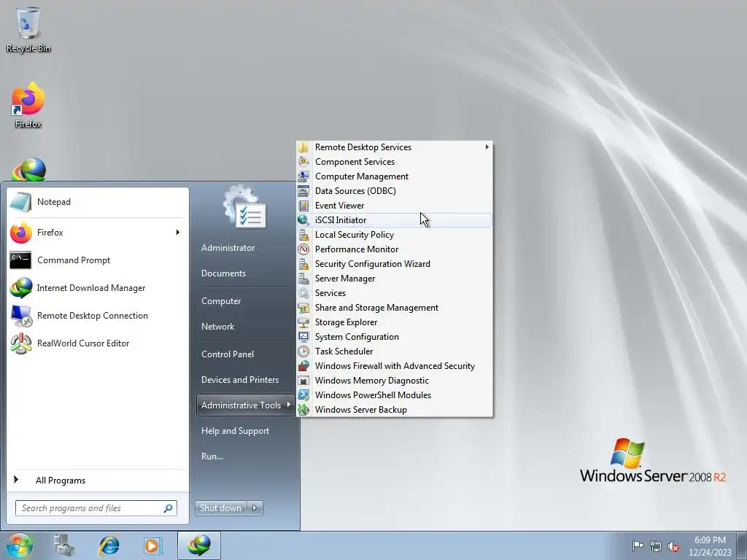Open Windows Media Player taskbar icon
747x560 pixels.
click(153, 545)
